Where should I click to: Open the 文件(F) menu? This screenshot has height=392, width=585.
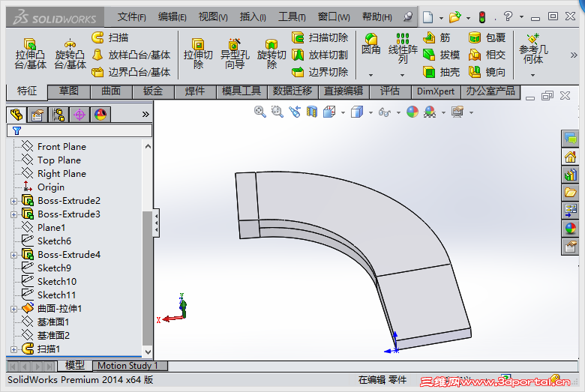tap(131, 16)
